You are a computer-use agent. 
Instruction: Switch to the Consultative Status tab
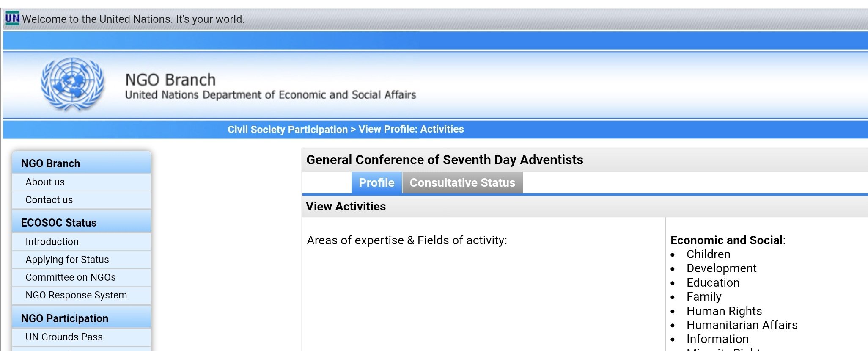point(462,183)
